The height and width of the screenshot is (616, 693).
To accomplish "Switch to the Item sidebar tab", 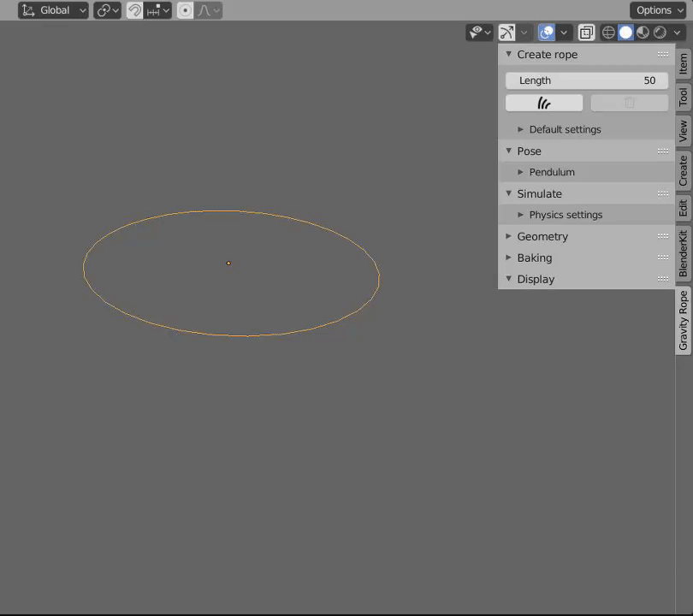I will [683, 62].
